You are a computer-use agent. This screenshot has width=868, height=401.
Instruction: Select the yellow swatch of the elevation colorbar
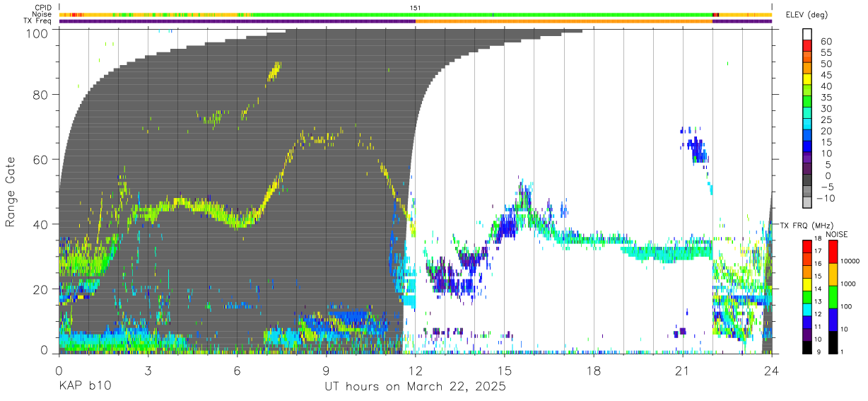807,79
